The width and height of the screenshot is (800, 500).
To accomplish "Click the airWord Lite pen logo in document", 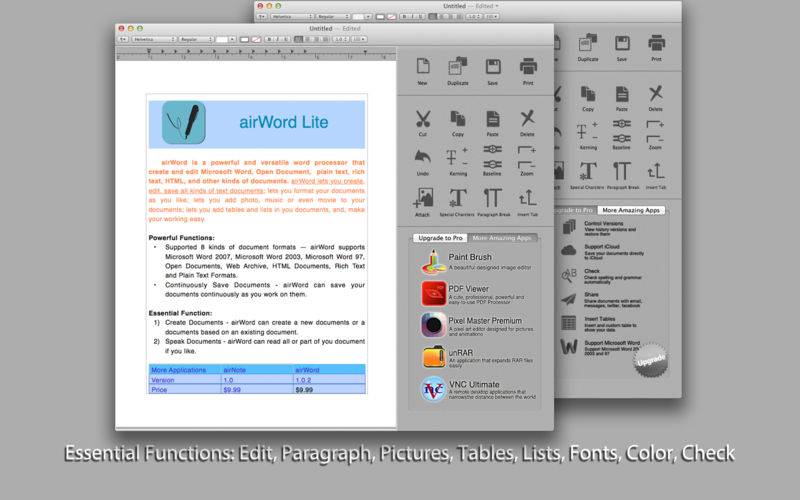I will [184, 122].
